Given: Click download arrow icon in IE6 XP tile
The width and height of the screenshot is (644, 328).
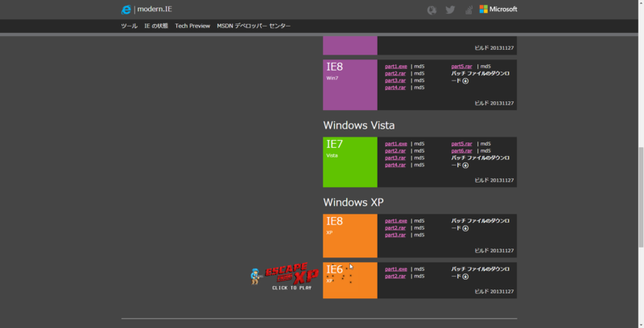Looking at the screenshot, I should pos(465,277).
